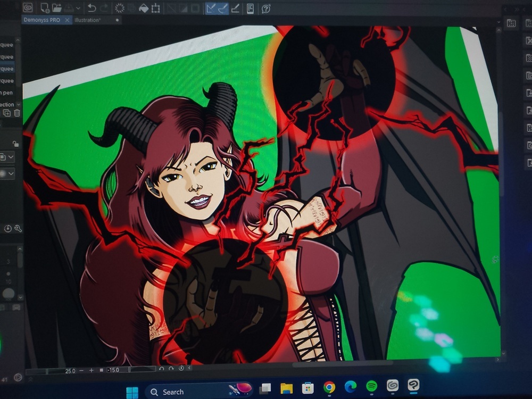Image resolution: width=532 pixels, height=399 pixels.
Task: Delete the selected sub tool with trash icon
Action: click(x=17, y=113)
